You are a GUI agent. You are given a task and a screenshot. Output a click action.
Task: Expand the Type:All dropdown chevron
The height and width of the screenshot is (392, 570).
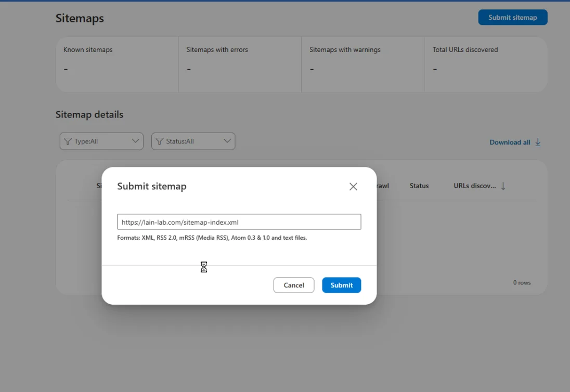pos(135,141)
